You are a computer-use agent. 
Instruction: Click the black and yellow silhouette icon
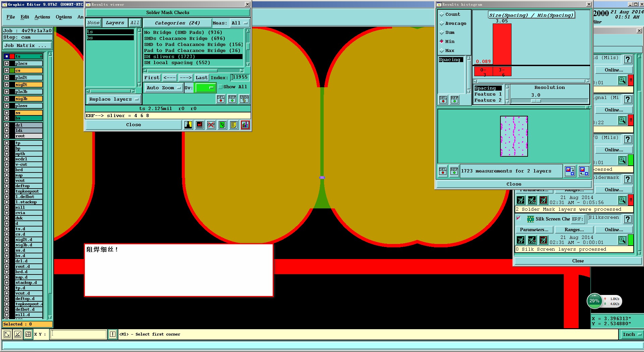[188, 125]
